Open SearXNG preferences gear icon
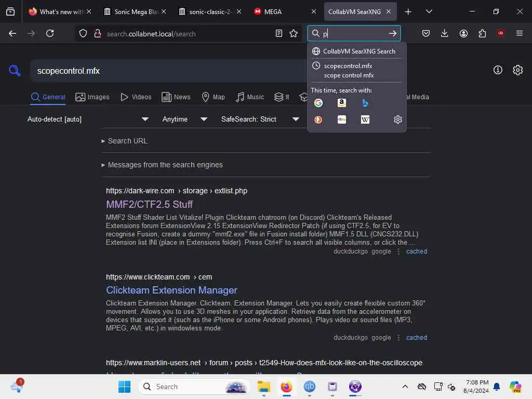The image size is (532, 399). coord(518,70)
